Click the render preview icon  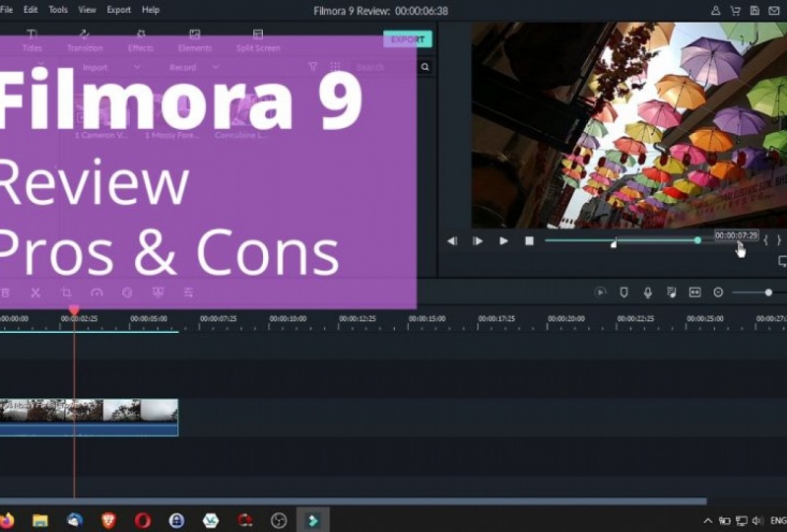(x=600, y=292)
